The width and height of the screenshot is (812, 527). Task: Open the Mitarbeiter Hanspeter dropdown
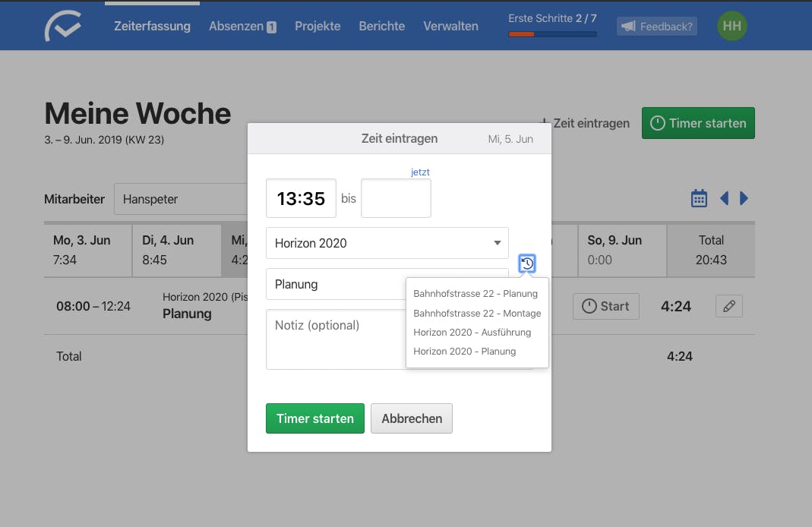click(181, 199)
